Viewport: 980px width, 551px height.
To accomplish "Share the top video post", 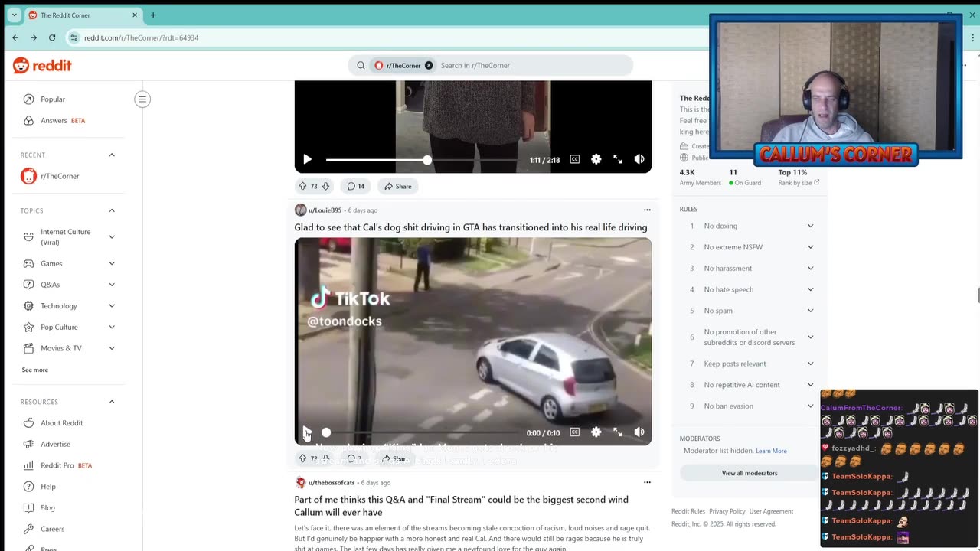I will tap(398, 186).
